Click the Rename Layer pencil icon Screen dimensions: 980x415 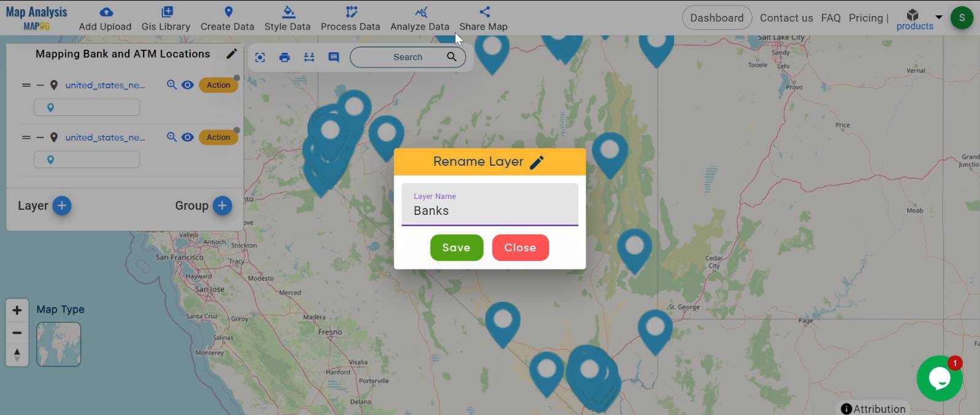click(537, 162)
